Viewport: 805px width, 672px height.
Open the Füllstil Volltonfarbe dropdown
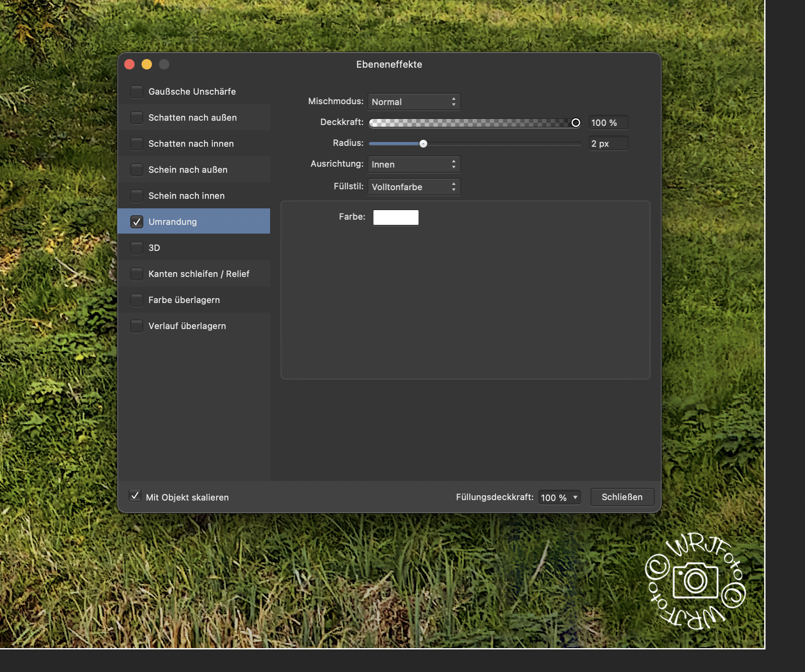coord(414,187)
